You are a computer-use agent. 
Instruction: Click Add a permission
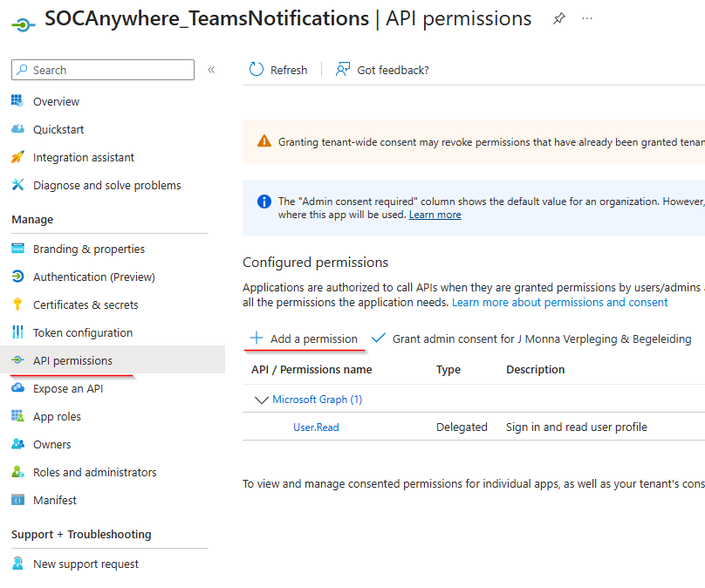[x=302, y=339]
